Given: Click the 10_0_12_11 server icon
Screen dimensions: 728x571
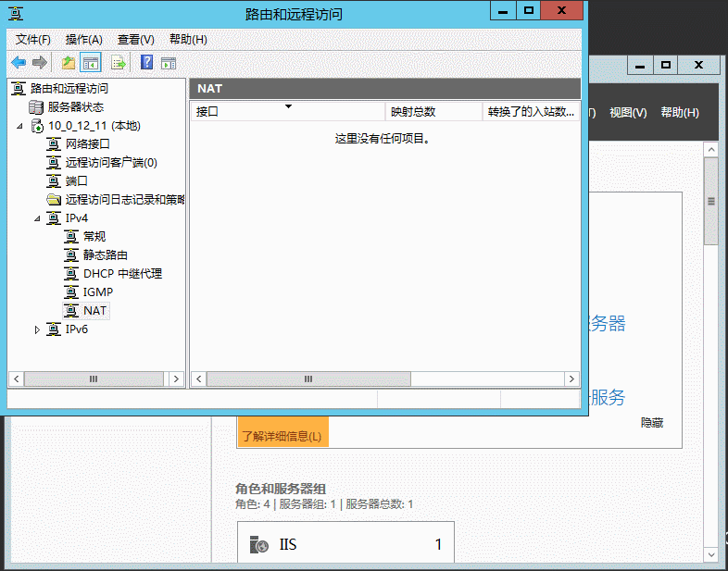Looking at the screenshot, I should [x=37, y=126].
